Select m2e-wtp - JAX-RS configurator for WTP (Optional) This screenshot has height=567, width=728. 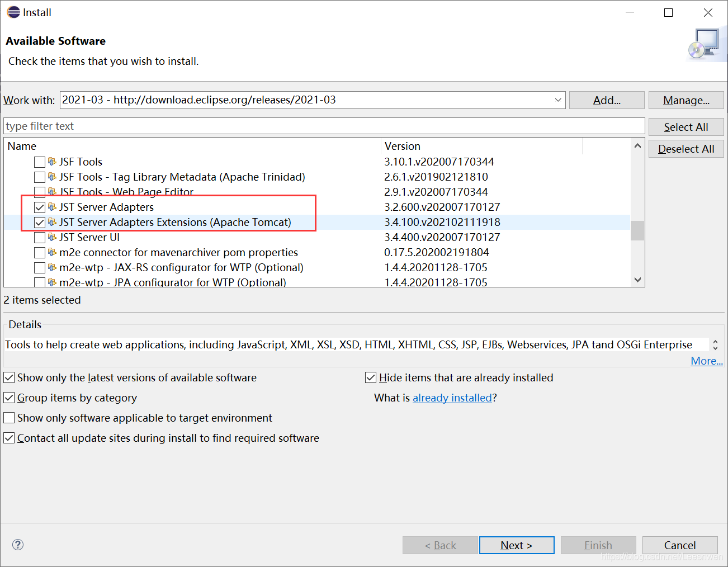(x=182, y=267)
